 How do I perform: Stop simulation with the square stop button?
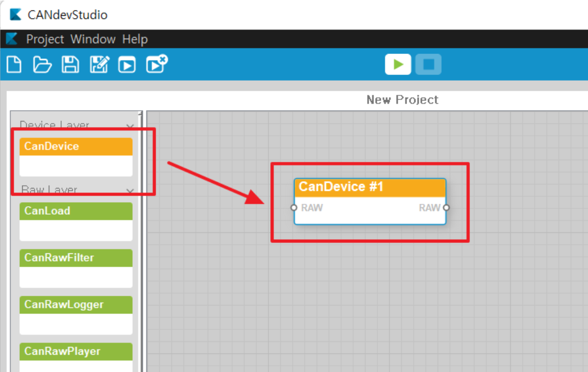[x=428, y=65]
